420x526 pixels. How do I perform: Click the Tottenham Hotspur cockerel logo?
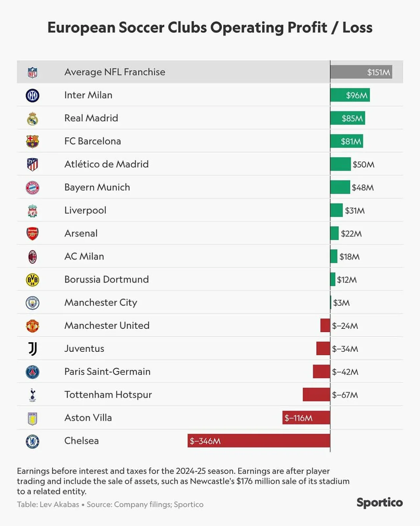(33, 395)
